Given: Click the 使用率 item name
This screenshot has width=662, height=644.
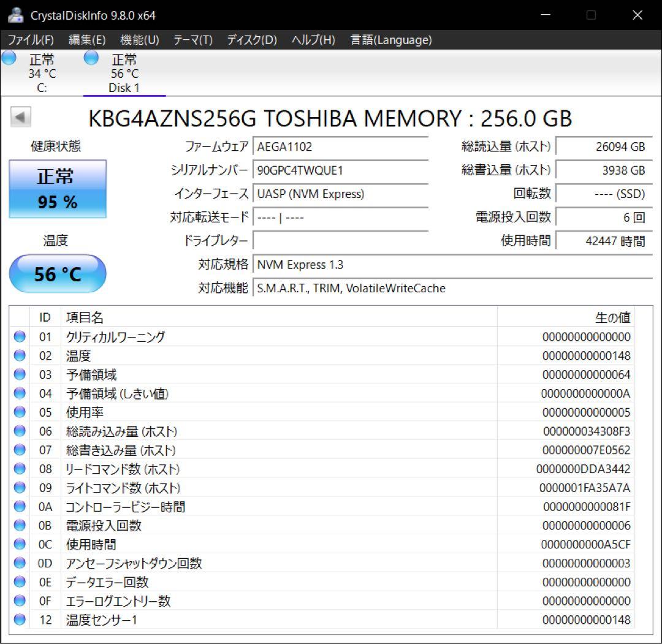Looking at the screenshot, I should 85,412.
